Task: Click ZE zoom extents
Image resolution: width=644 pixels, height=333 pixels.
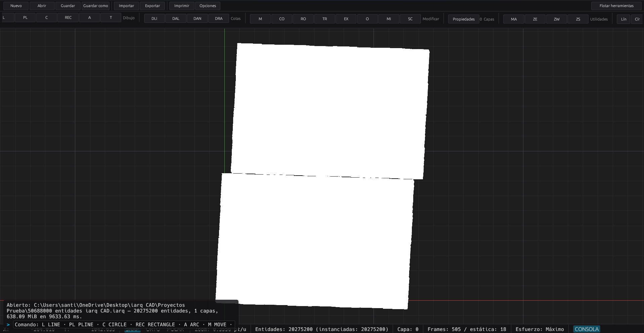Action: point(535,19)
